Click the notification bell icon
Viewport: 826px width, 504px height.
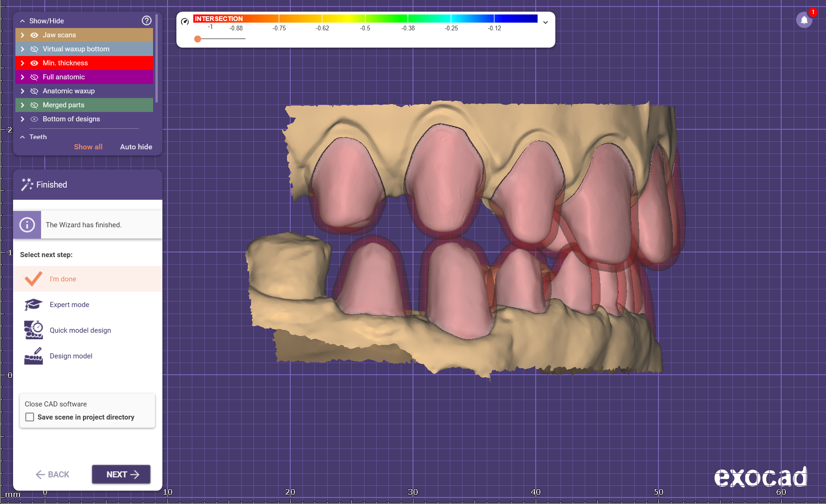click(x=804, y=20)
